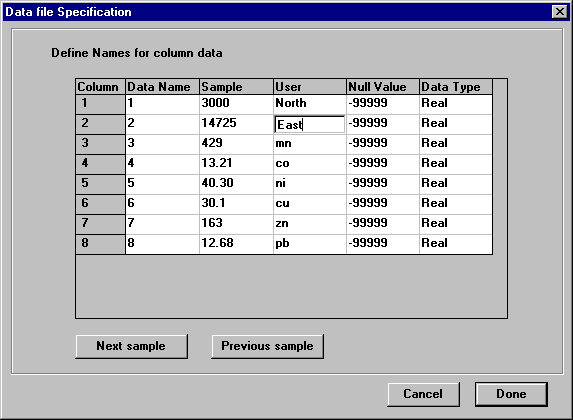Select the zn user name cell

coord(310,224)
